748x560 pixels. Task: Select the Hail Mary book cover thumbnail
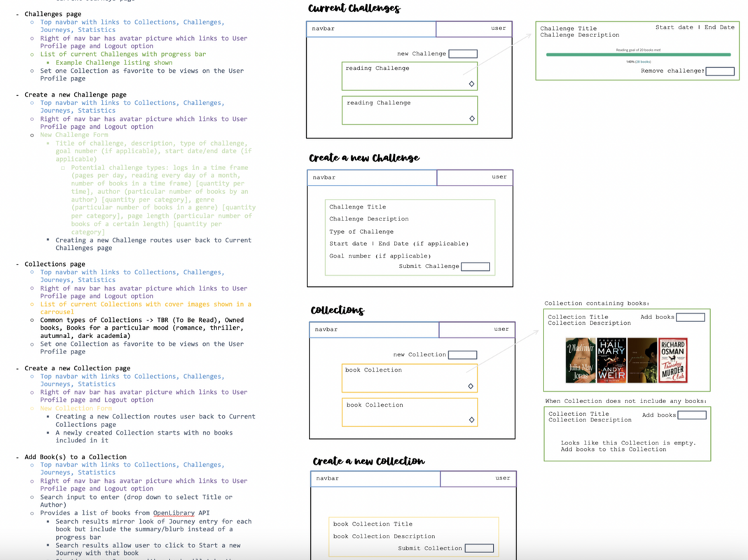click(x=611, y=360)
